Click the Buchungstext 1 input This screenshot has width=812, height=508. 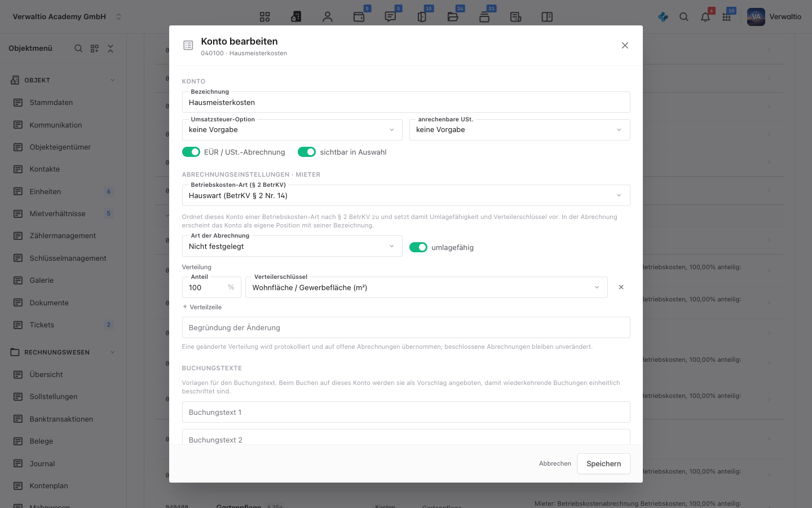coord(406,412)
